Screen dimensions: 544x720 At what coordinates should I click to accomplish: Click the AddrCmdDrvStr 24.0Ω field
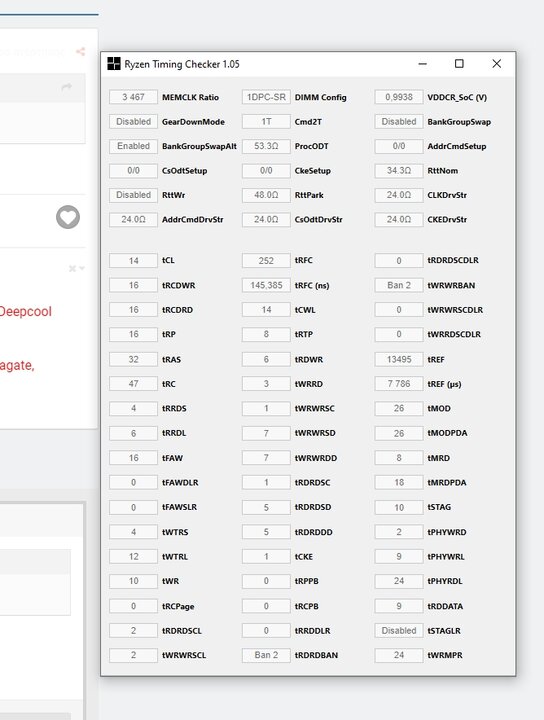pyautogui.click(x=133, y=219)
